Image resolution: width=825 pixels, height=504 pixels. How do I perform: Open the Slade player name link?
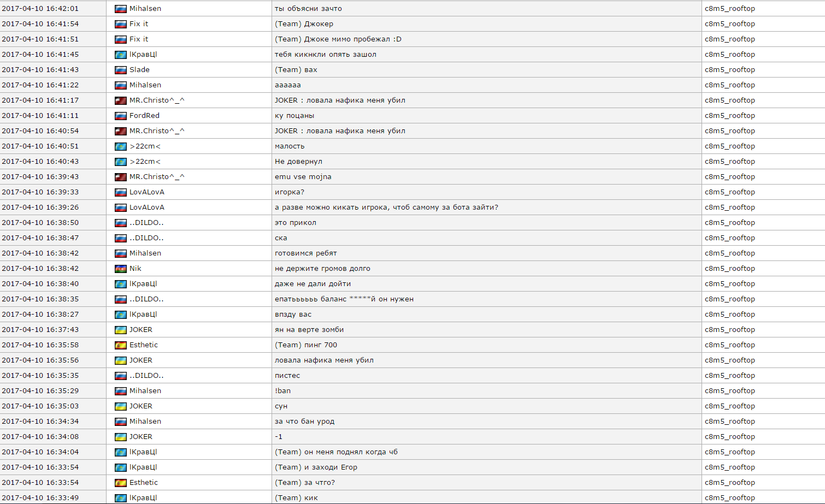(x=139, y=70)
